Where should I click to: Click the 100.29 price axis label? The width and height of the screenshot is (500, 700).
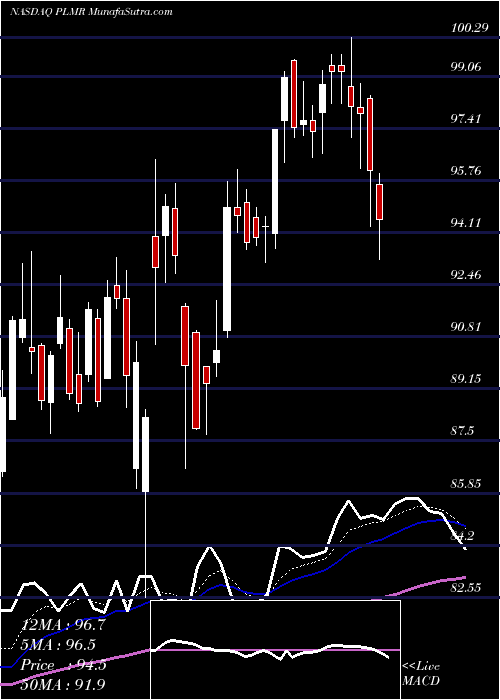[468, 29]
